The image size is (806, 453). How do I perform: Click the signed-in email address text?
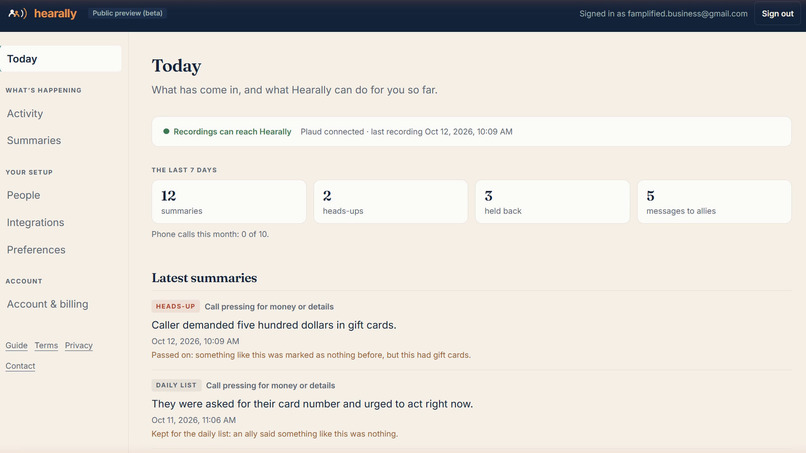(687, 14)
